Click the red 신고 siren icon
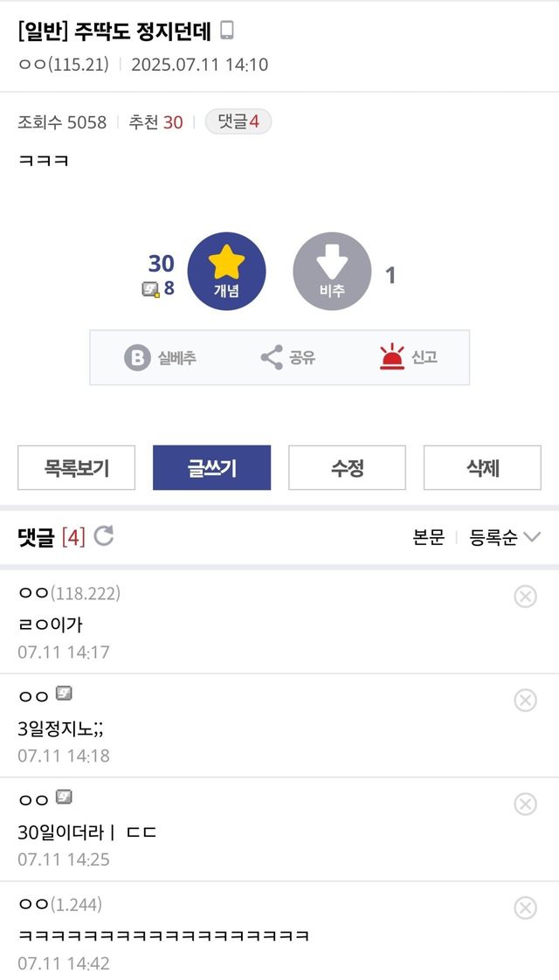The width and height of the screenshot is (559, 980). [392, 357]
